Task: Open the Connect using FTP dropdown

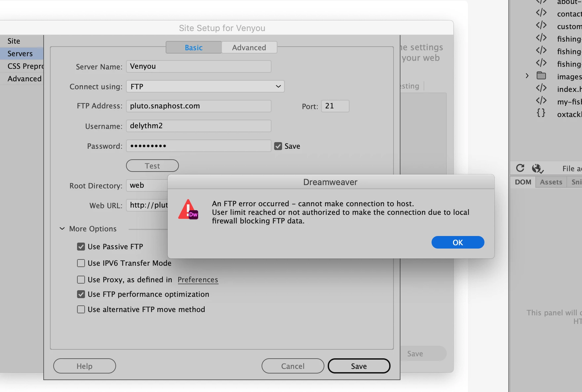Action: click(205, 86)
